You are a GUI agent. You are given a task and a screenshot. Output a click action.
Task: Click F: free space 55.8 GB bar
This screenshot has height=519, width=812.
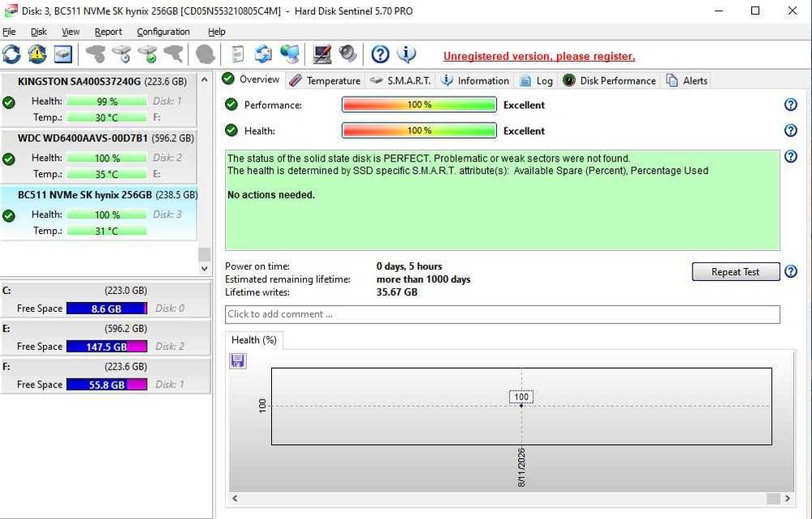tap(106, 384)
